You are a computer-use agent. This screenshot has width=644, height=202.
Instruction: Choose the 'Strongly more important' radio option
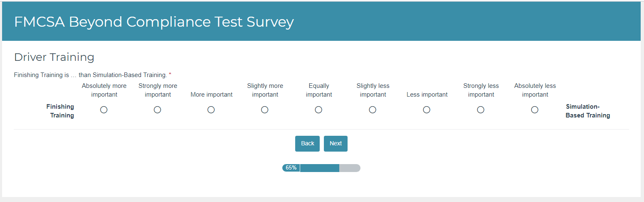point(158,110)
